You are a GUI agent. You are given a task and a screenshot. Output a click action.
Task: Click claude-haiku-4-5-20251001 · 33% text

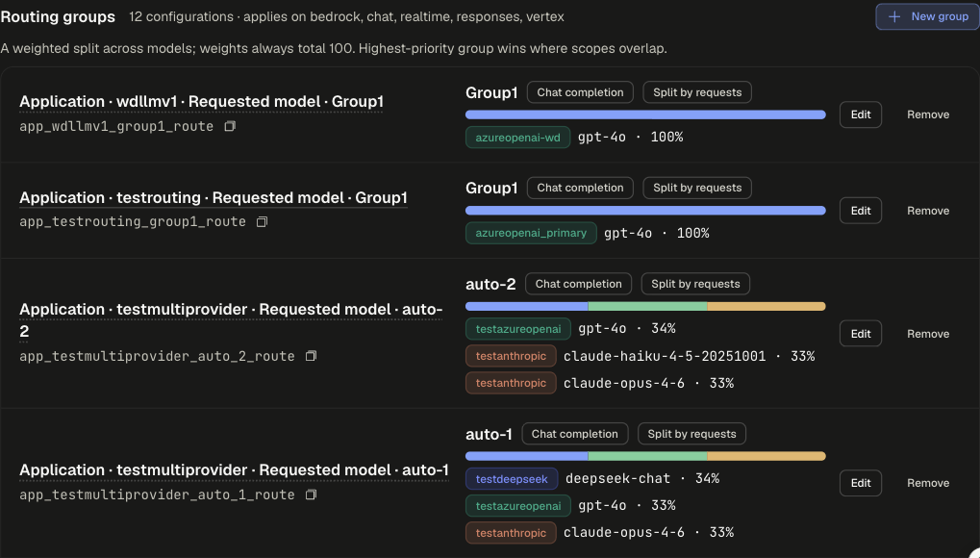coord(689,356)
